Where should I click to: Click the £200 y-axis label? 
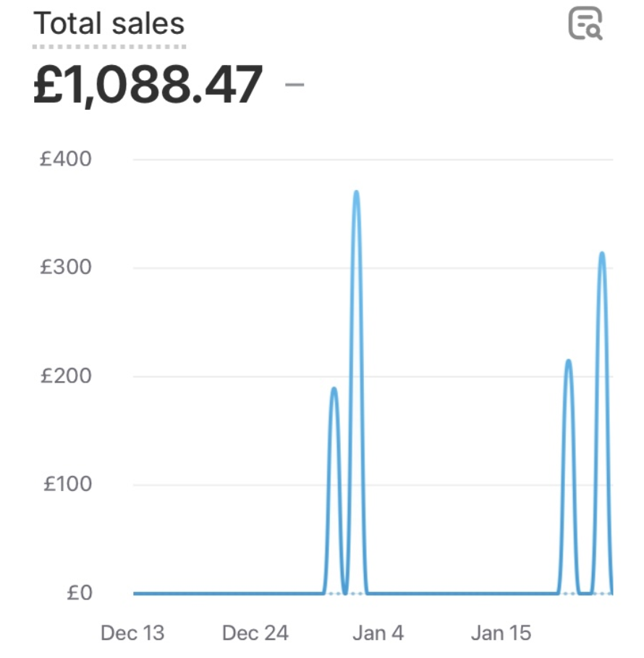pyautogui.click(x=66, y=375)
